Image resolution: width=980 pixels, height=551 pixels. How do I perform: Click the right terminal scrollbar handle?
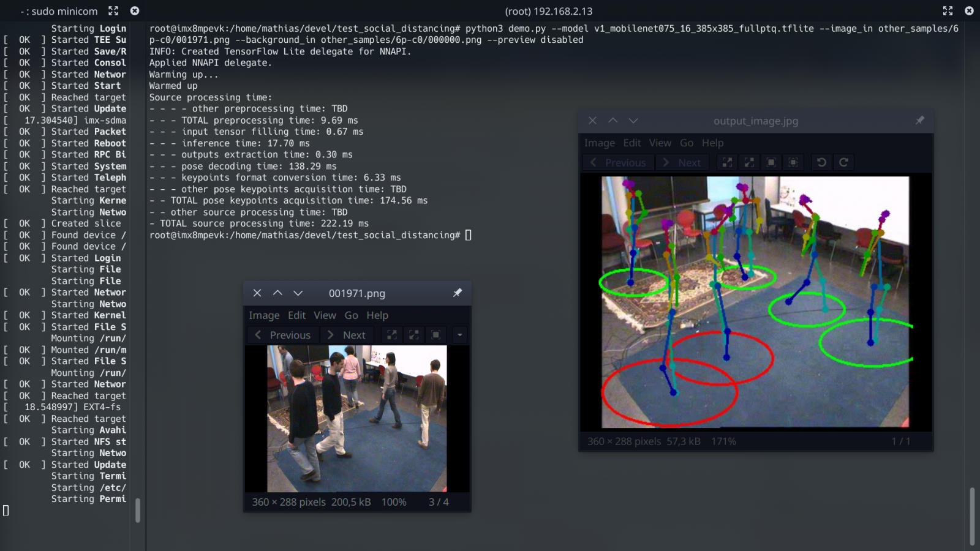coord(971,515)
